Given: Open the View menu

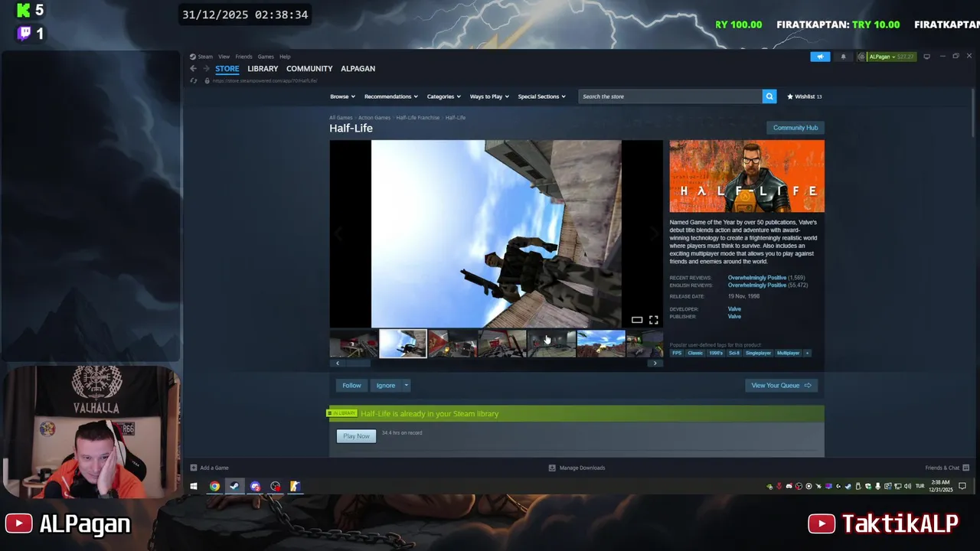Looking at the screenshot, I should pos(224,57).
